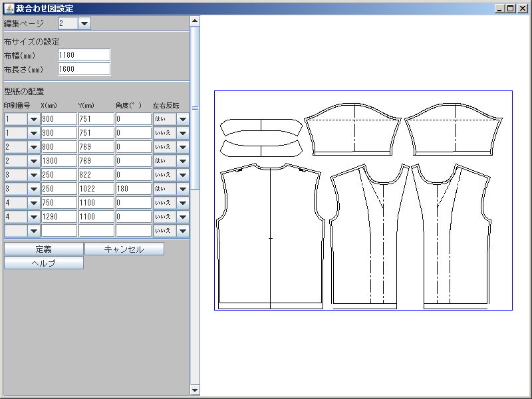The width and height of the screenshot is (532, 399).
Task: Click the empty Y field in the blank last row
Action: click(x=96, y=231)
